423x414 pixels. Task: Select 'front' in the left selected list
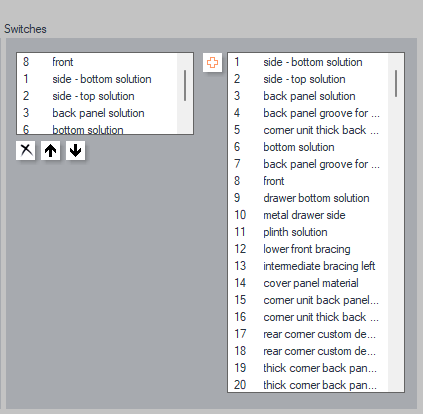pos(97,62)
